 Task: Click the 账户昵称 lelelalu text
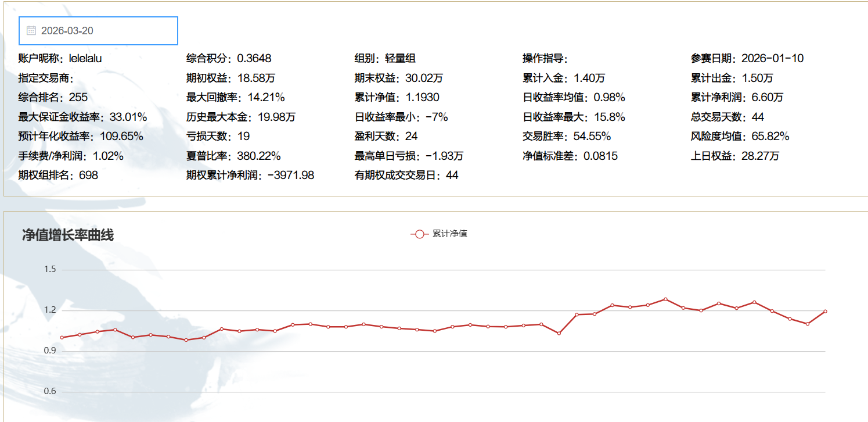click(x=60, y=59)
